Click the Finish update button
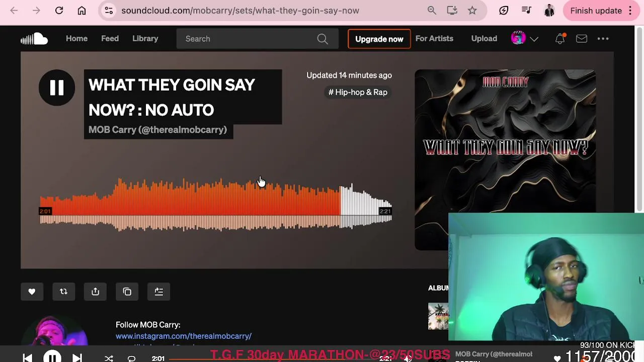This screenshot has width=644, height=362. click(596, 11)
